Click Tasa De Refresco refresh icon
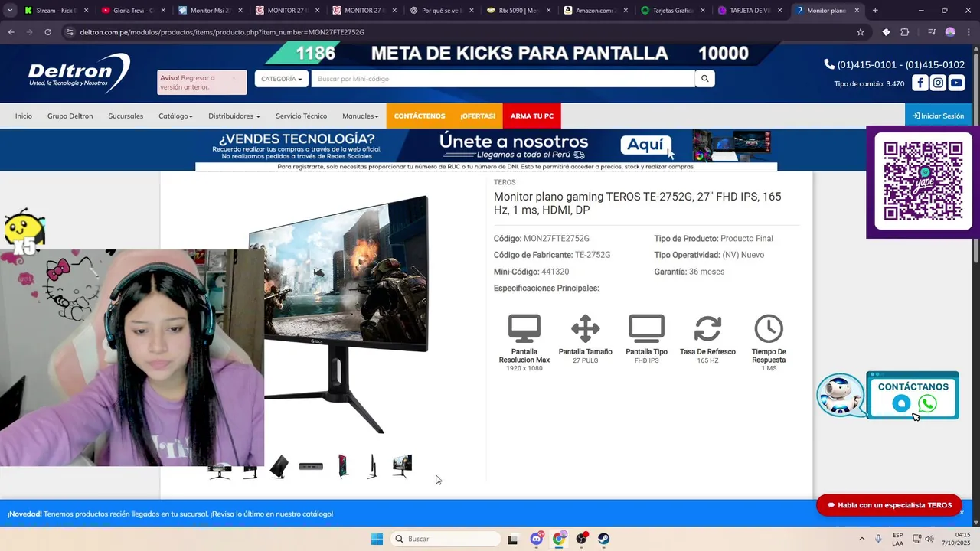The height and width of the screenshot is (551, 980). tap(707, 328)
